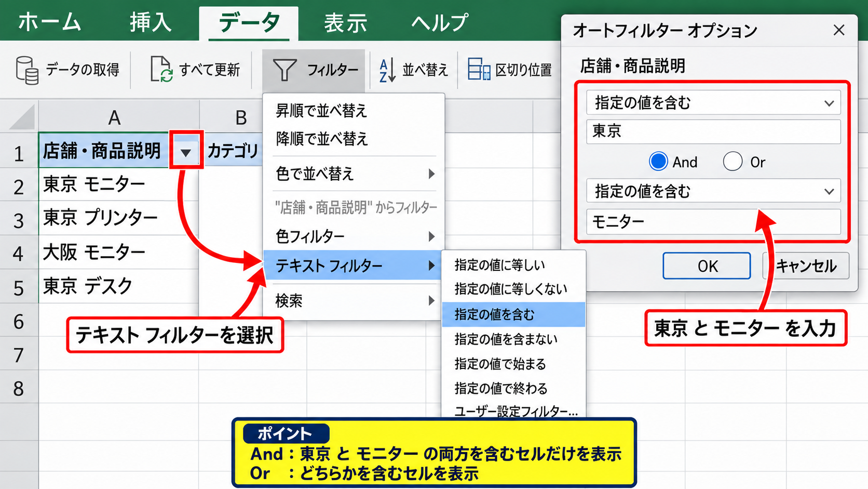
Task: Expand the 色で並べ替え submenu
Action: (x=355, y=174)
